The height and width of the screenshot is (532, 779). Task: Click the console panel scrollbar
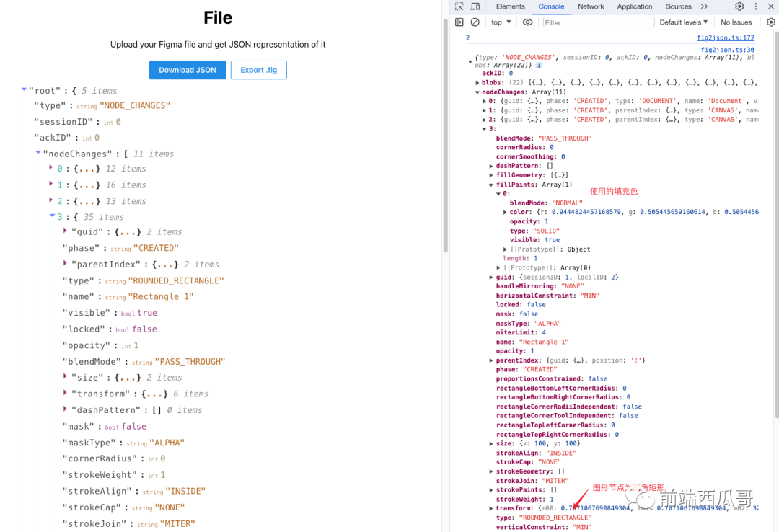click(x=777, y=223)
